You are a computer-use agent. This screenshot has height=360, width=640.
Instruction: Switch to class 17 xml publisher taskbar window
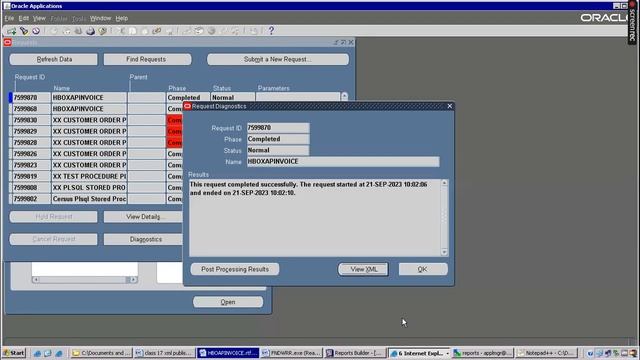tap(164, 353)
